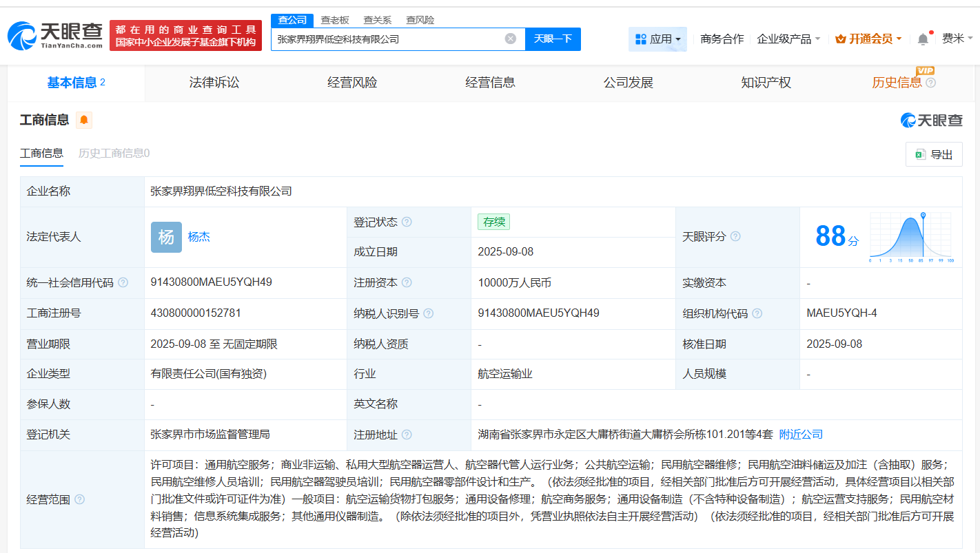Click help icon next to 统一社会信用代码
The height and width of the screenshot is (553, 980).
[123, 283]
